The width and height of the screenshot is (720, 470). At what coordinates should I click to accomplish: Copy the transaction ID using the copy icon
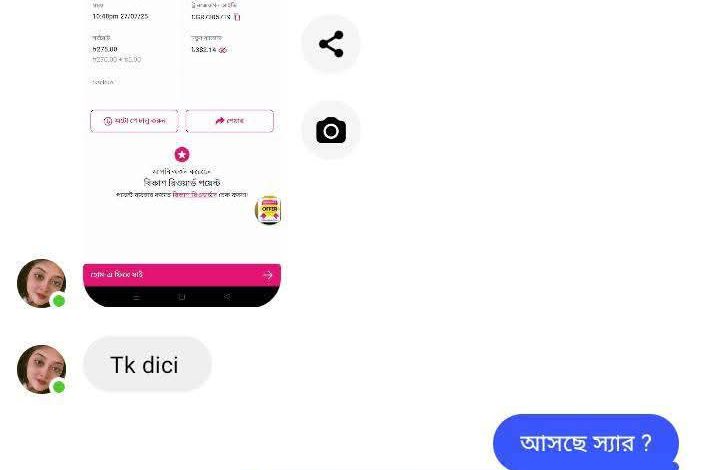[237, 17]
